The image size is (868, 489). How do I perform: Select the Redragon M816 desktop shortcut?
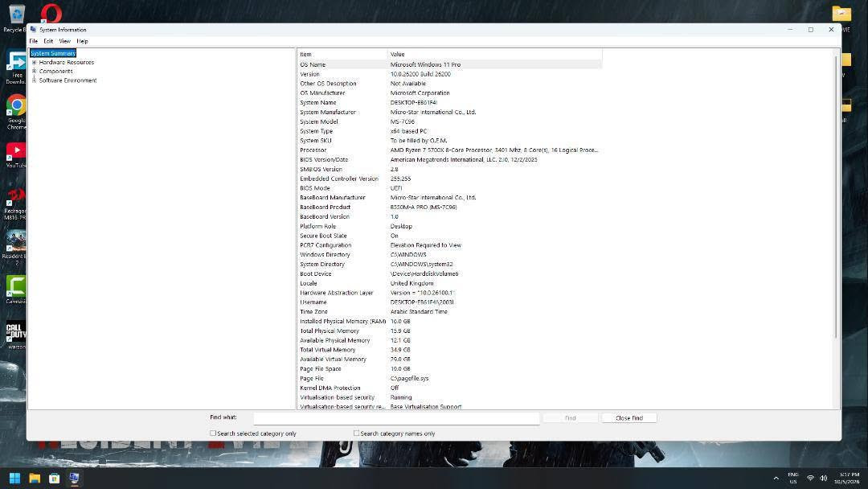click(15, 203)
